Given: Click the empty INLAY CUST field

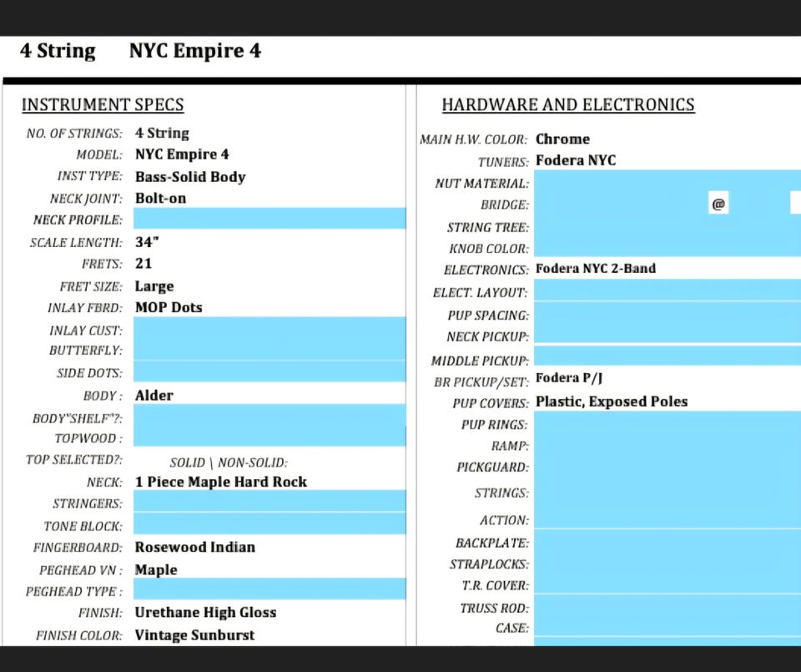Looking at the screenshot, I should pyautogui.click(x=270, y=329).
